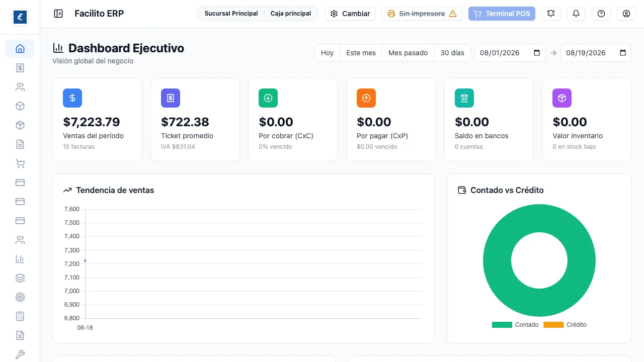Select the Este mes range tab
644x362 pixels.
[361, 53]
